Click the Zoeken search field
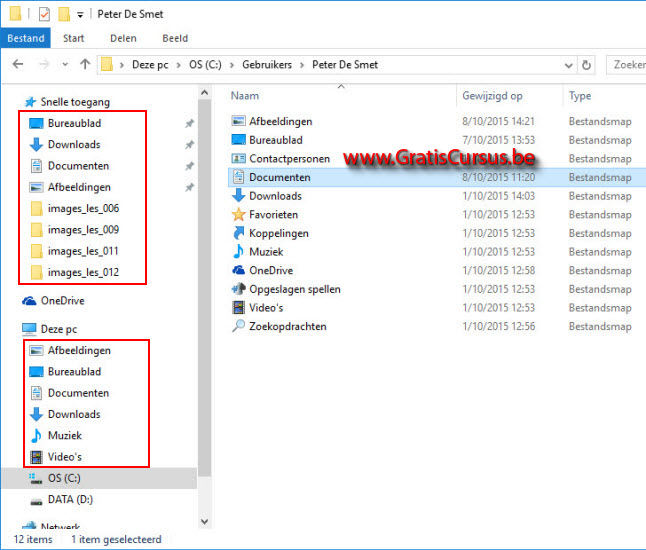The width and height of the screenshot is (646, 550). (x=626, y=65)
